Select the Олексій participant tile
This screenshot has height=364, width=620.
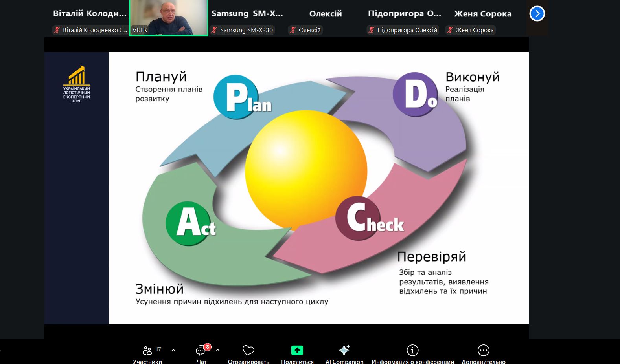pyautogui.click(x=325, y=18)
